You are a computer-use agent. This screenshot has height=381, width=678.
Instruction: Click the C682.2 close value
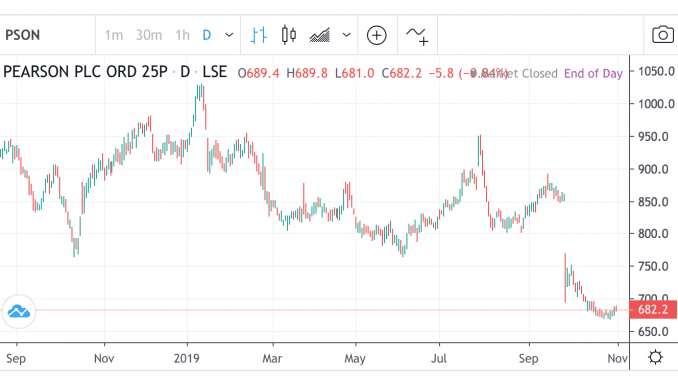coord(402,73)
